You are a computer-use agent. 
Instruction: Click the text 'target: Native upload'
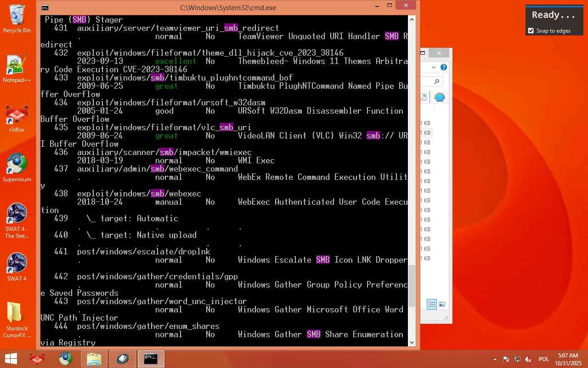[148, 235]
